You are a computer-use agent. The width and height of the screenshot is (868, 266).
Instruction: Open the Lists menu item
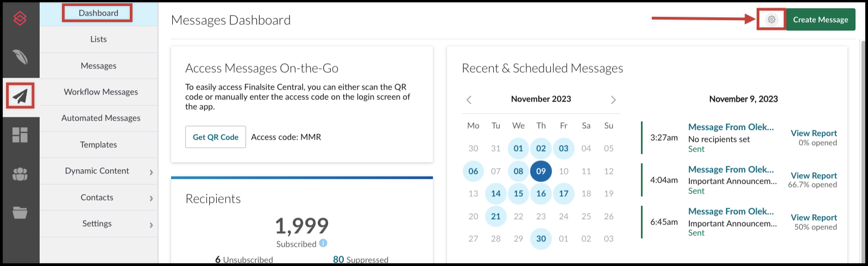(x=98, y=39)
